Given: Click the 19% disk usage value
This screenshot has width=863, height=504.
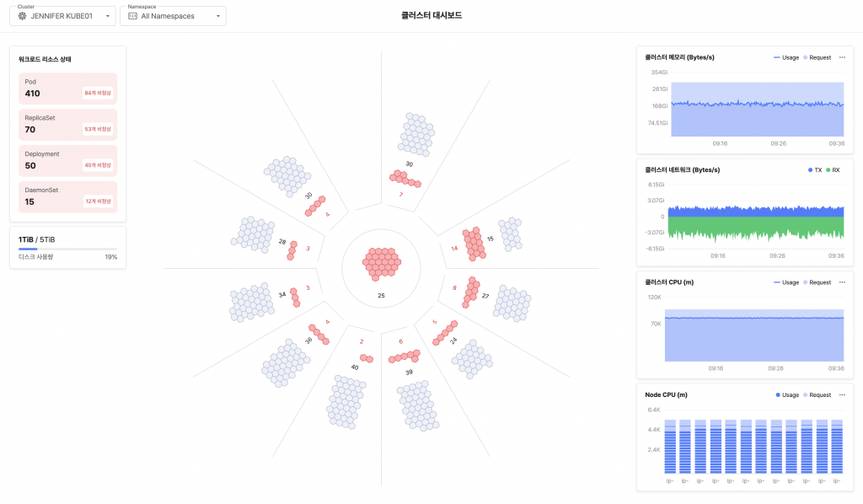Looking at the screenshot, I should coord(111,257).
